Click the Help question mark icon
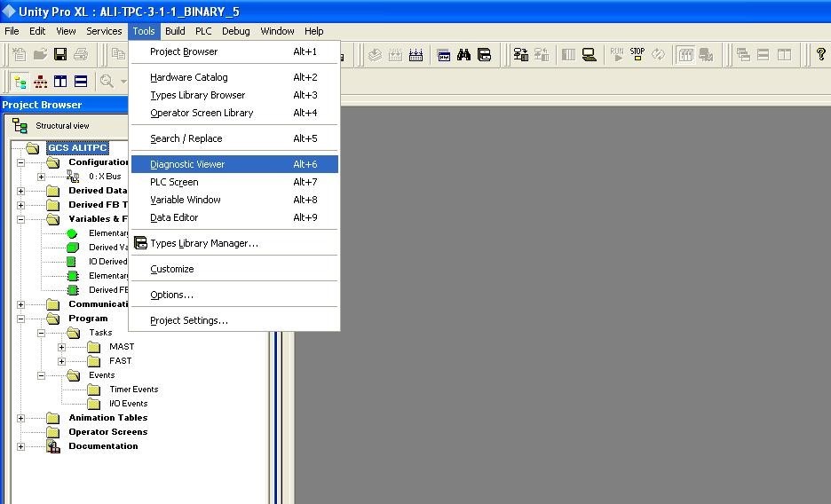 click(x=821, y=54)
